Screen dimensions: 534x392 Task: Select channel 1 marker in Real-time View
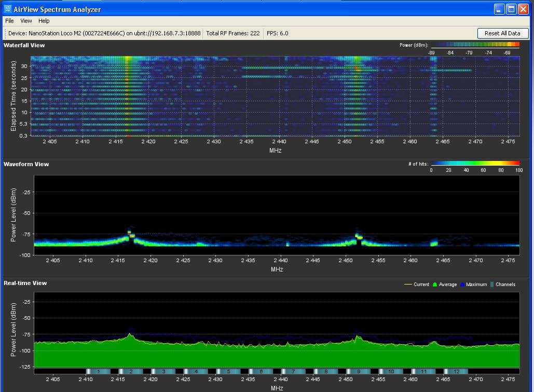(98, 372)
